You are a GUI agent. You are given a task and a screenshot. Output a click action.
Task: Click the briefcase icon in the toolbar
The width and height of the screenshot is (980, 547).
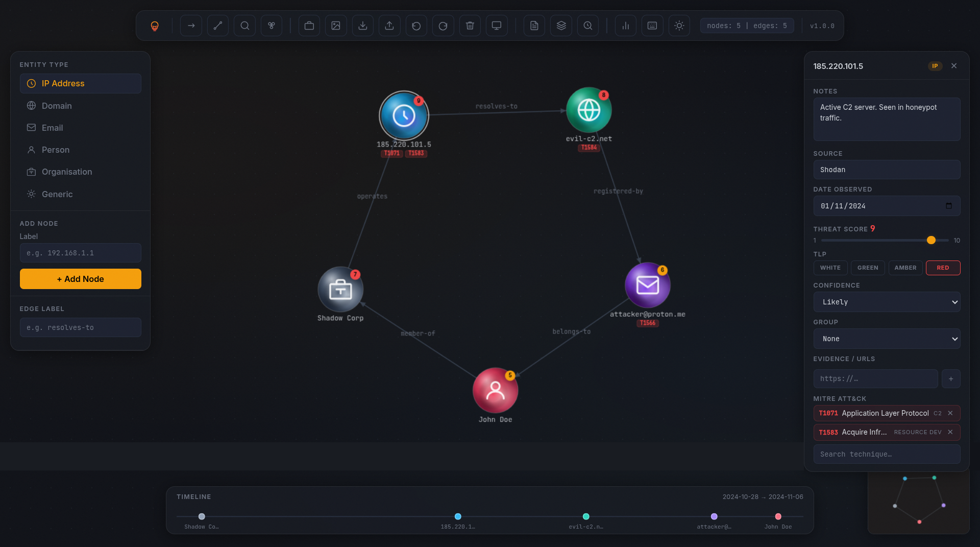pos(309,26)
